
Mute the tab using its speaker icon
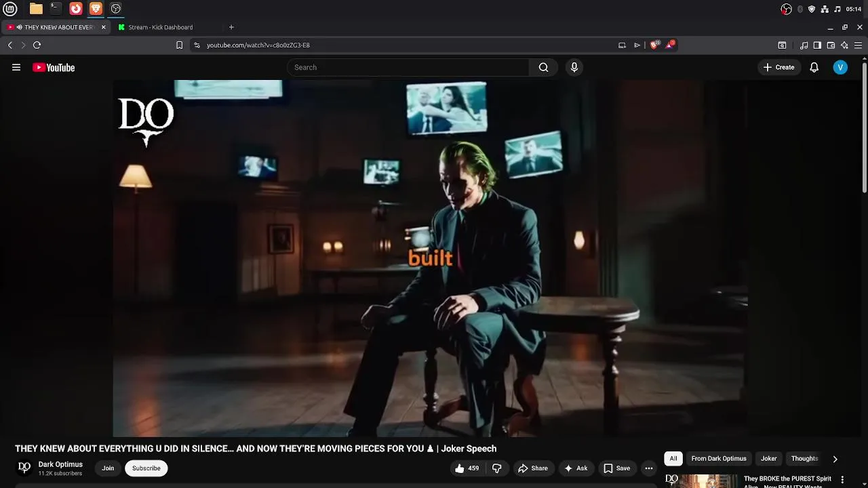[19, 27]
